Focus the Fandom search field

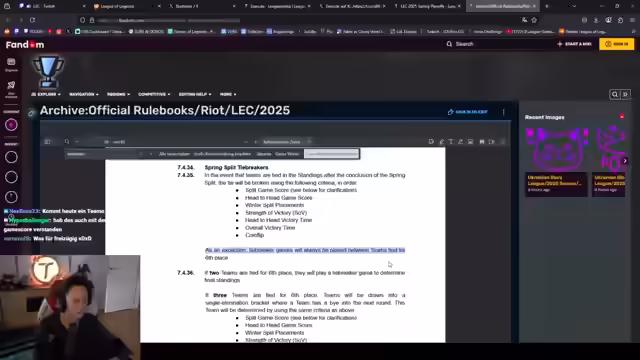tap(499, 44)
